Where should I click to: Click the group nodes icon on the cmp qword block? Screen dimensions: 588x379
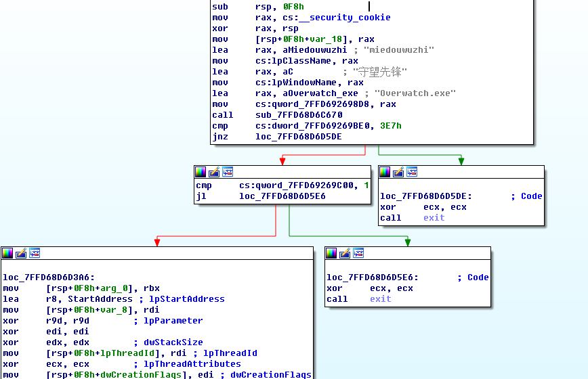228,172
